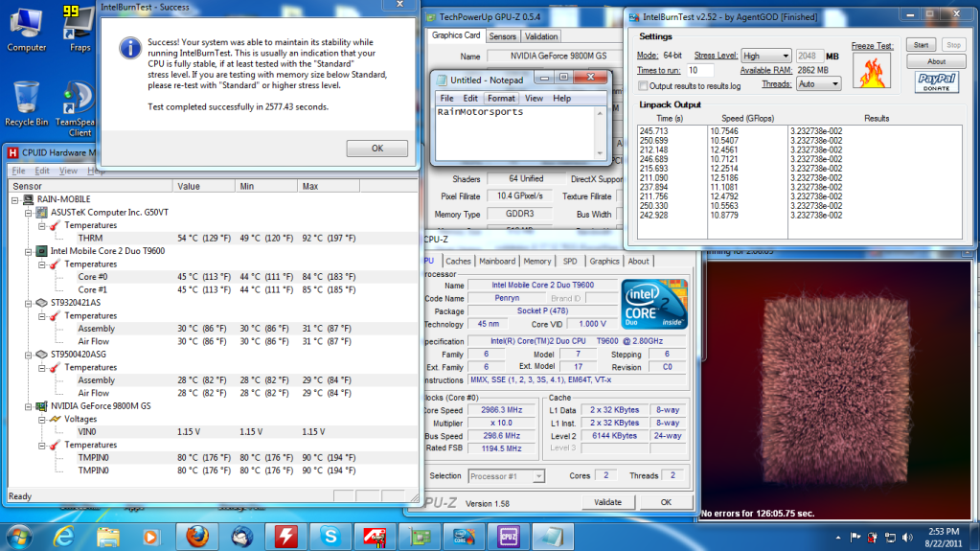
Task: Switch to GPU-Z green card taskbar icon
Action: [x=420, y=537]
